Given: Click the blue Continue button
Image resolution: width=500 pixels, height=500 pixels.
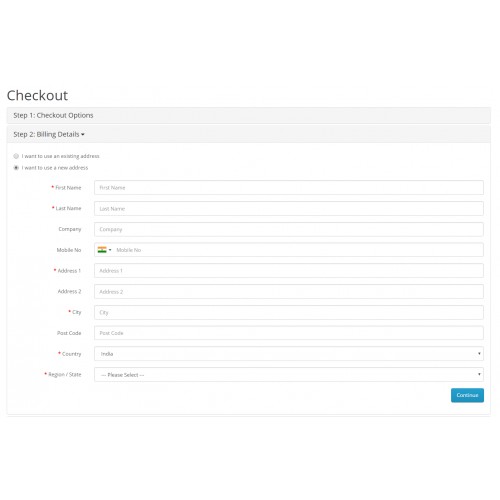Looking at the screenshot, I should coord(467,395).
